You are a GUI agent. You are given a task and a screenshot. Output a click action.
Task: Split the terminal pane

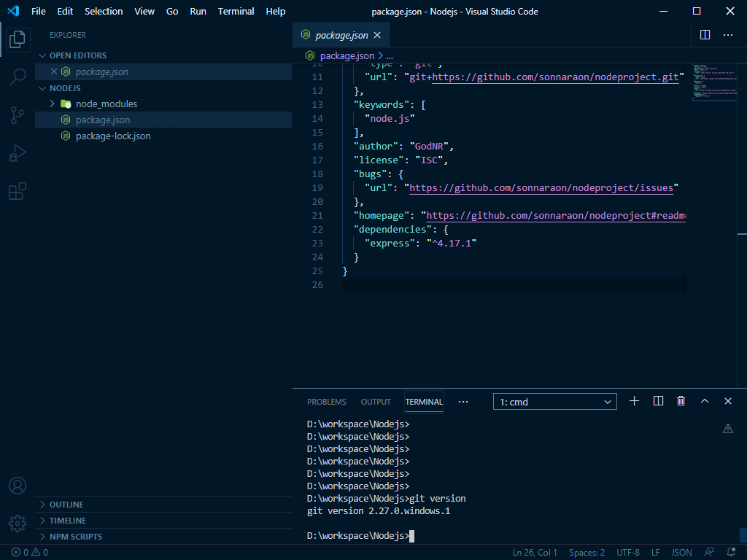pyautogui.click(x=658, y=401)
